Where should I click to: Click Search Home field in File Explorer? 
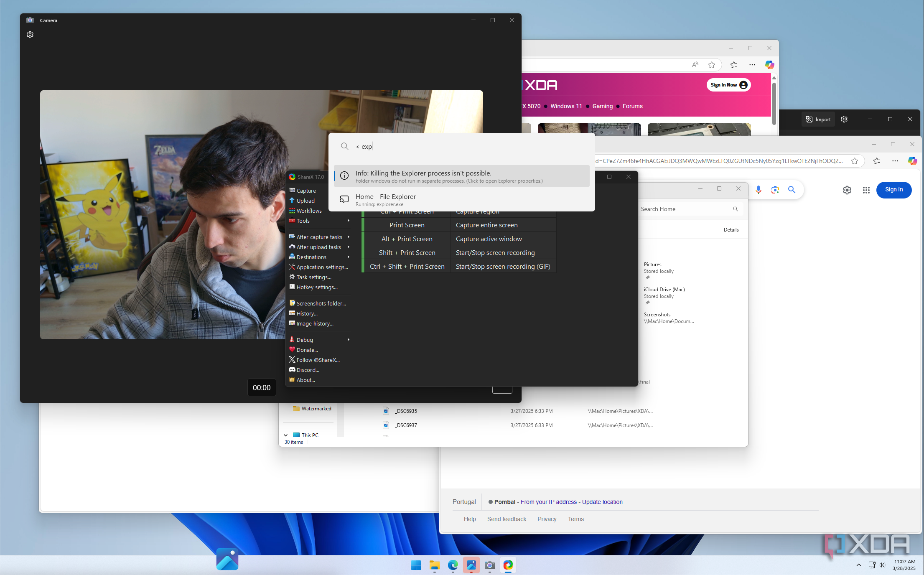click(689, 209)
